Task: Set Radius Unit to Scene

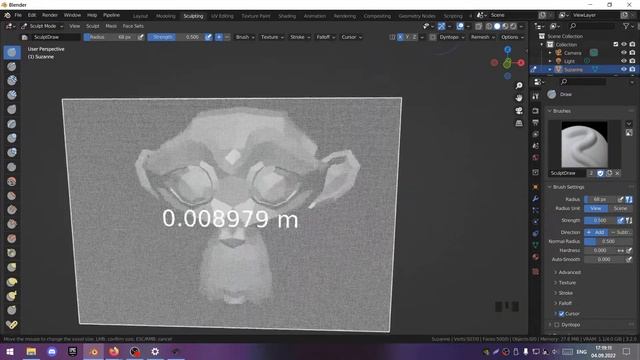Action: (x=620, y=209)
